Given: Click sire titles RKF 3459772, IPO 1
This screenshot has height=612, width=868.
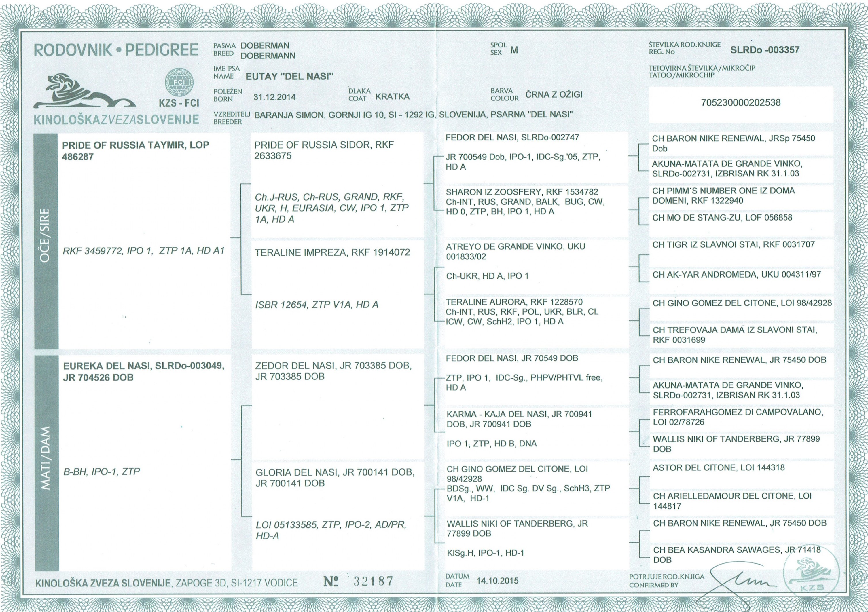Looking at the screenshot, I should [x=143, y=250].
